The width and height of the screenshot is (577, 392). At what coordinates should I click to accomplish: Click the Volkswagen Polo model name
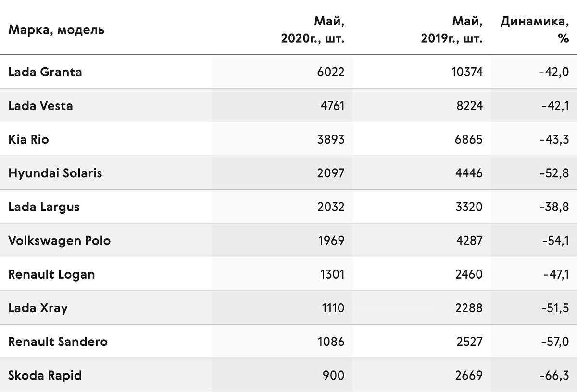(x=60, y=241)
